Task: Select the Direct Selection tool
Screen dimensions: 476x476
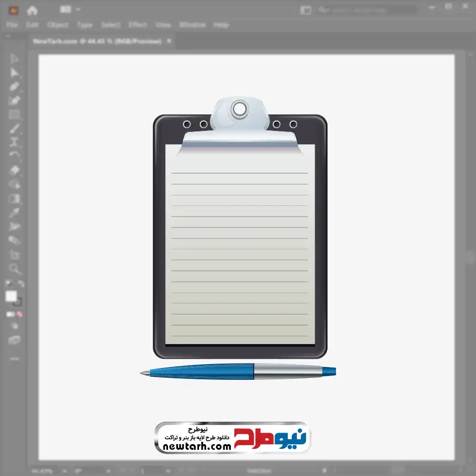Action: click(x=15, y=73)
